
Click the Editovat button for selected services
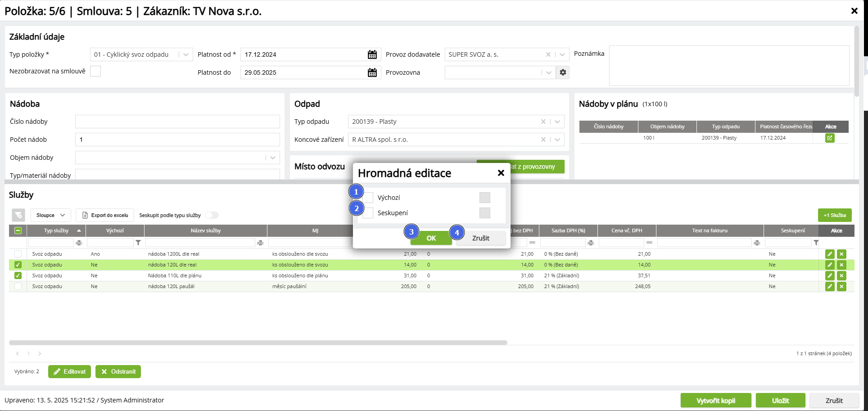coord(70,371)
